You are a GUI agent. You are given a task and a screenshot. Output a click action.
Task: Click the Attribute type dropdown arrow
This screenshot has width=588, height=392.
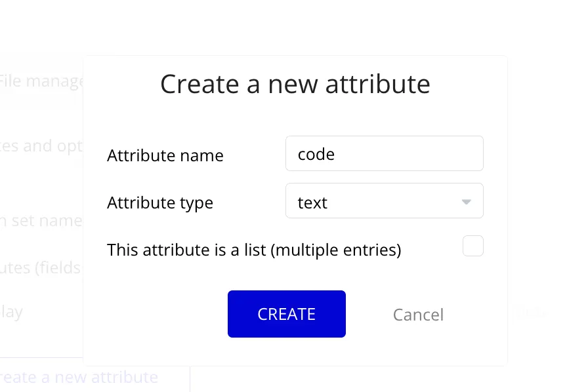(x=467, y=202)
